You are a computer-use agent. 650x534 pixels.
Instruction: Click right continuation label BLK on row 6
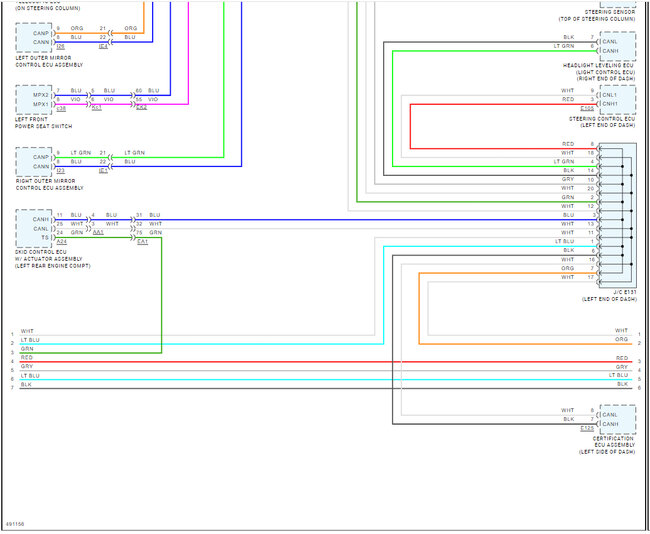[x=623, y=384]
